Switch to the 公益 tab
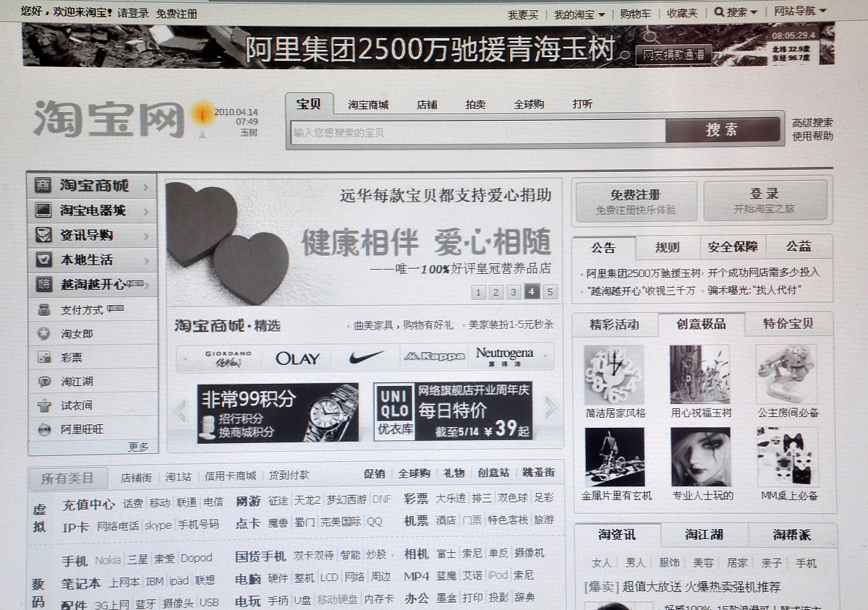The image size is (868, 610). tap(799, 246)
